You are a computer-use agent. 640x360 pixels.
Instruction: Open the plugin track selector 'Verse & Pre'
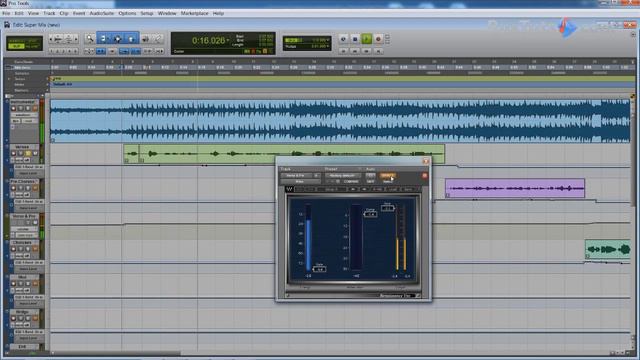click(296, 176)
